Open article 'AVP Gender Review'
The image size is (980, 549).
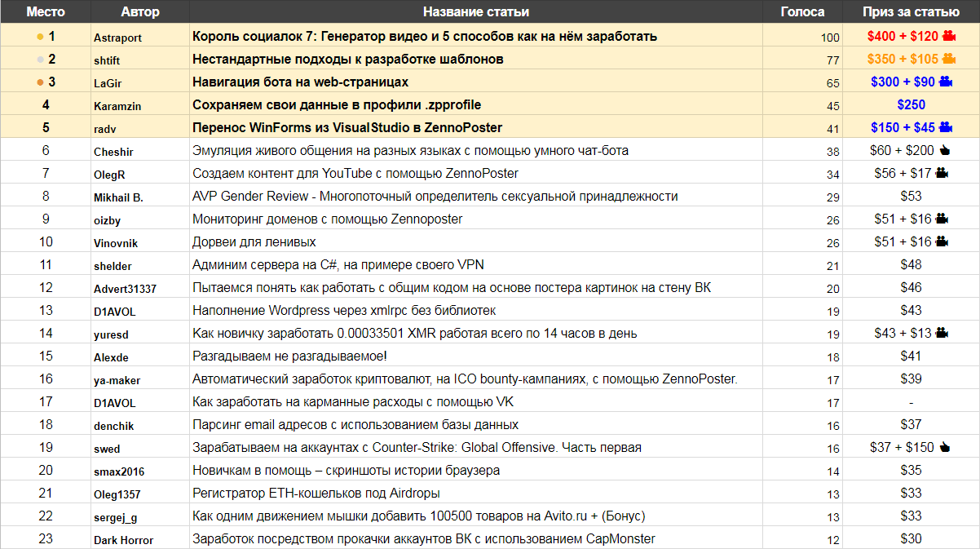tap(435, 197)
